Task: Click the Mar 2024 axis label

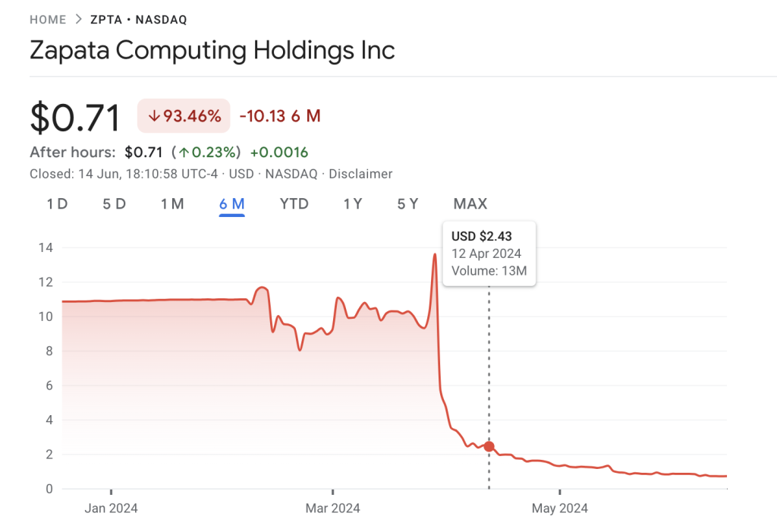Action: click(332, 508)
